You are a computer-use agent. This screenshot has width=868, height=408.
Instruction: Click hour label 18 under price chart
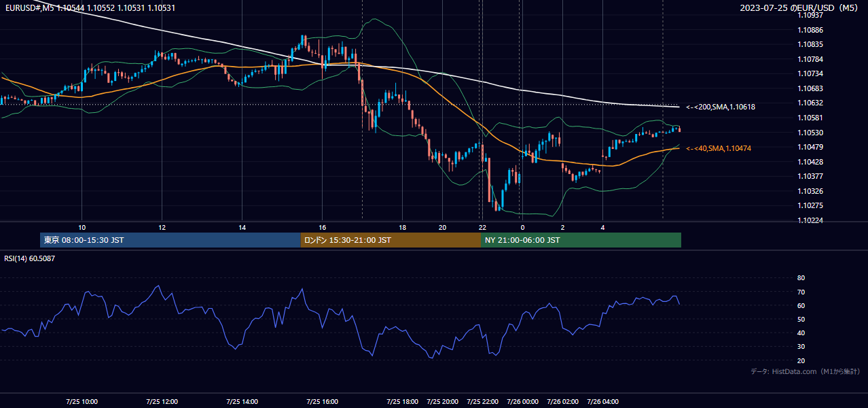click(x=402, y=227)
